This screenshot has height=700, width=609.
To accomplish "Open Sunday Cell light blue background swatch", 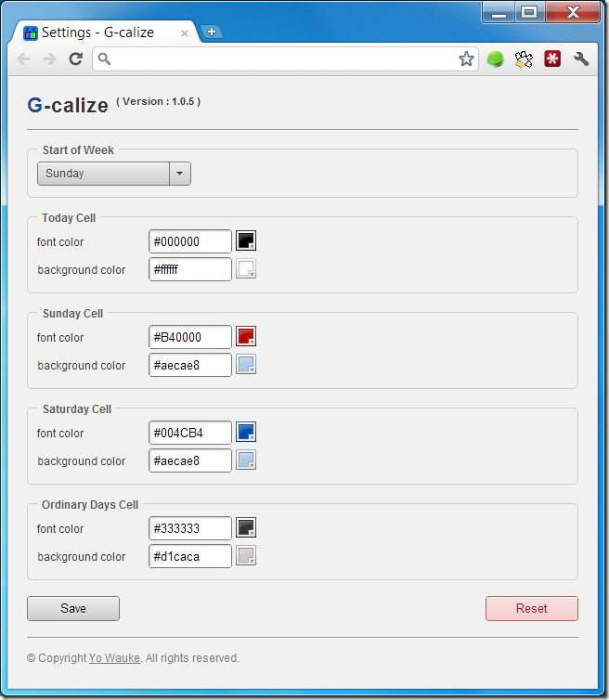I will pyautogui.click(x=246, y=364).
